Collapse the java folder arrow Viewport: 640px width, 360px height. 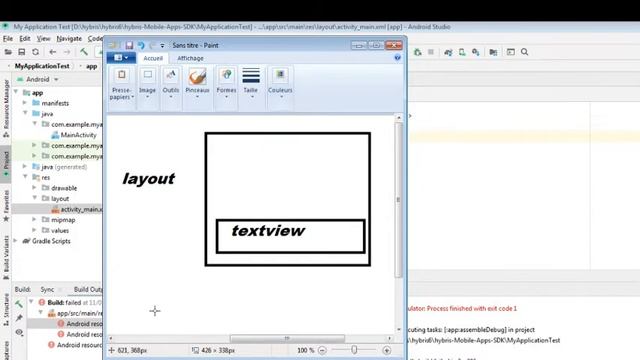[x=25, y=113]
